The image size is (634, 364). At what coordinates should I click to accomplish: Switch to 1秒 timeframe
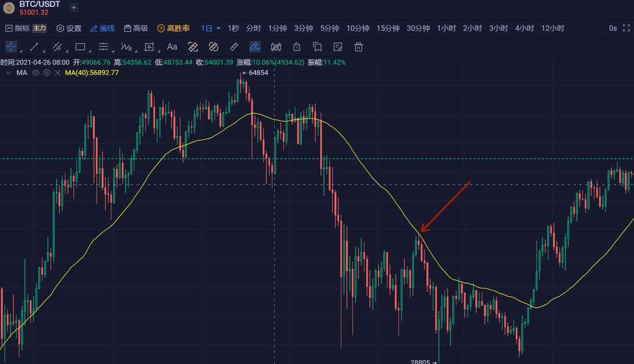234,29
